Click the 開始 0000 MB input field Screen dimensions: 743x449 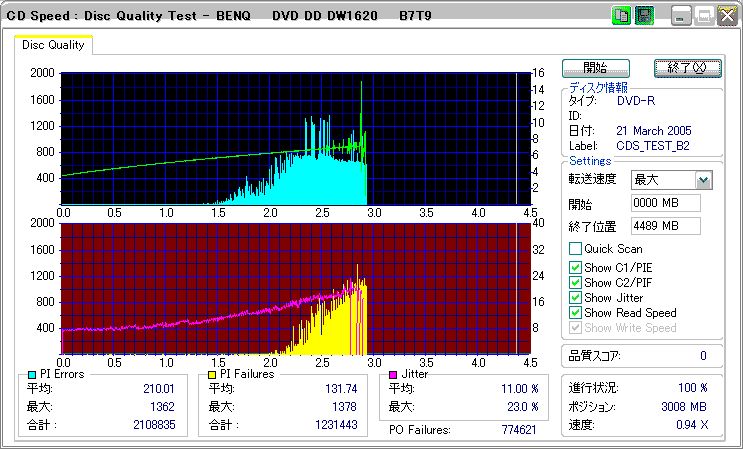click(666, 203)
